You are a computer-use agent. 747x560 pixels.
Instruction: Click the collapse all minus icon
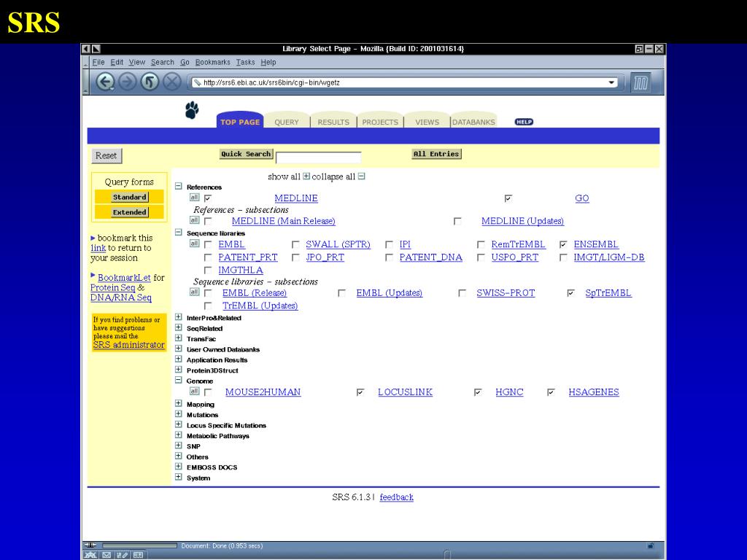362,176
